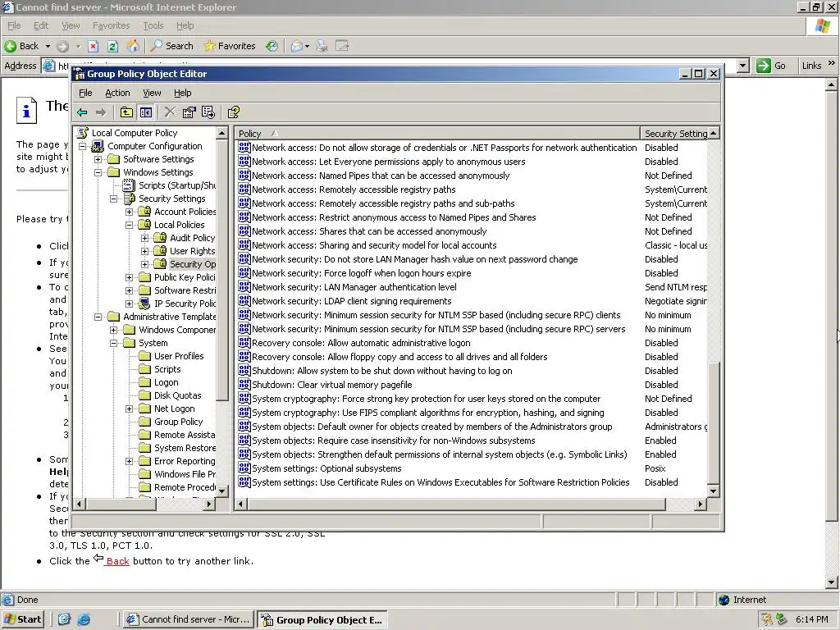
Task: Click the Internet Explorer Home icon
Action: [133, 46]
